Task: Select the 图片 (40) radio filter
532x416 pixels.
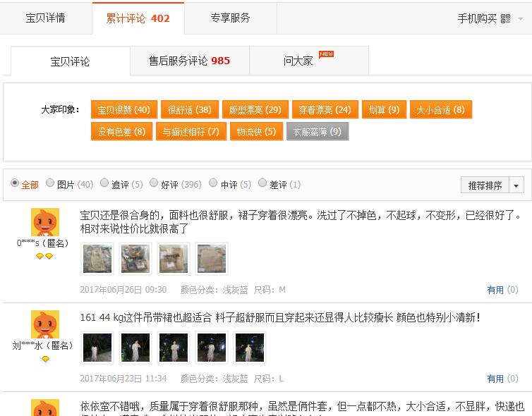Action: pos(50,183)
